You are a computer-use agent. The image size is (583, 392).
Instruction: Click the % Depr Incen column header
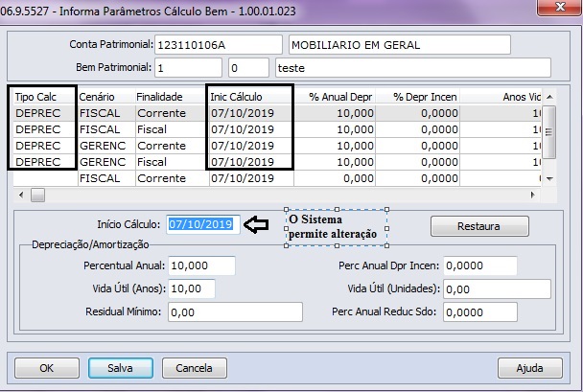[417, 97]
